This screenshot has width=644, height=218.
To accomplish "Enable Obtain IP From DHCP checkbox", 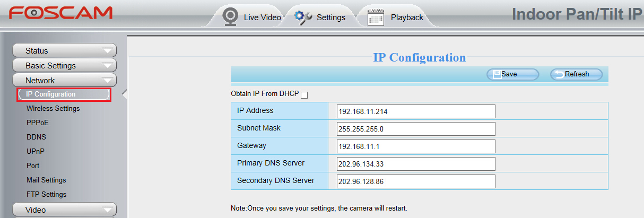I will click(304, 95).
